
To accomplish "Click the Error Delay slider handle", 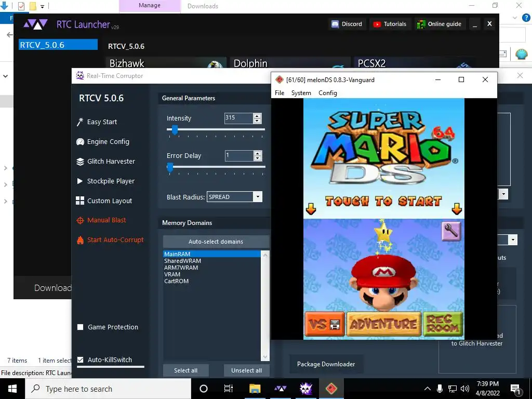I will 170,167.
